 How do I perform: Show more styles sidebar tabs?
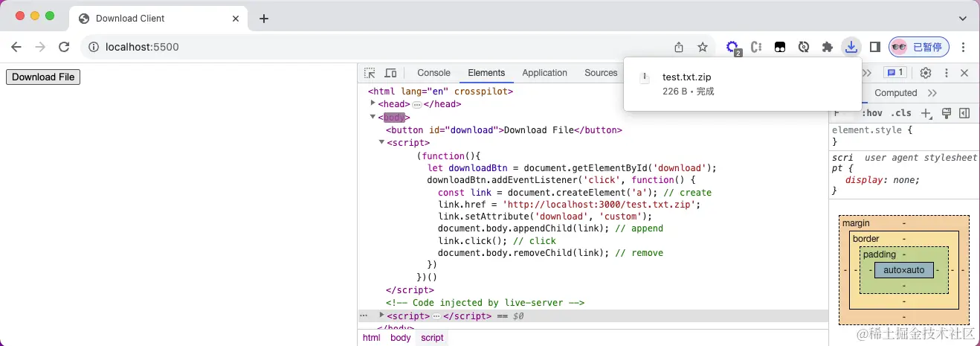point(932,93)
